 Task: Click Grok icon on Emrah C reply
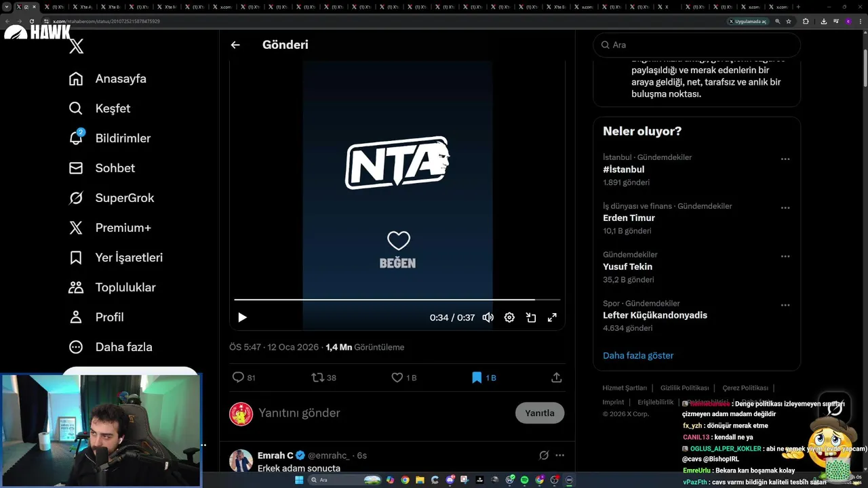coord(544,455)
